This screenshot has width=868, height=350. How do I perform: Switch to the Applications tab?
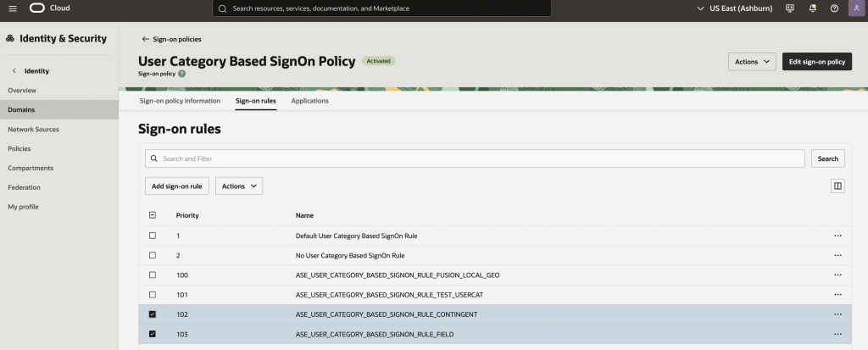(309, 101)
